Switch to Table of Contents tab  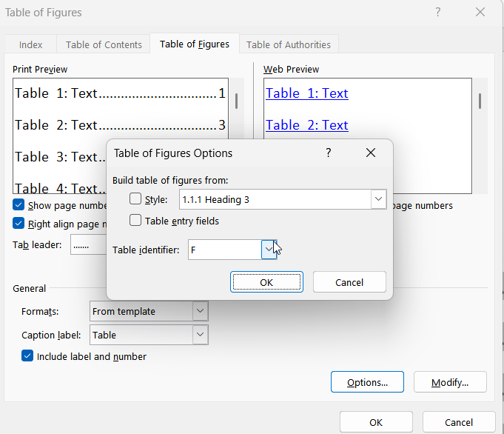104,44
